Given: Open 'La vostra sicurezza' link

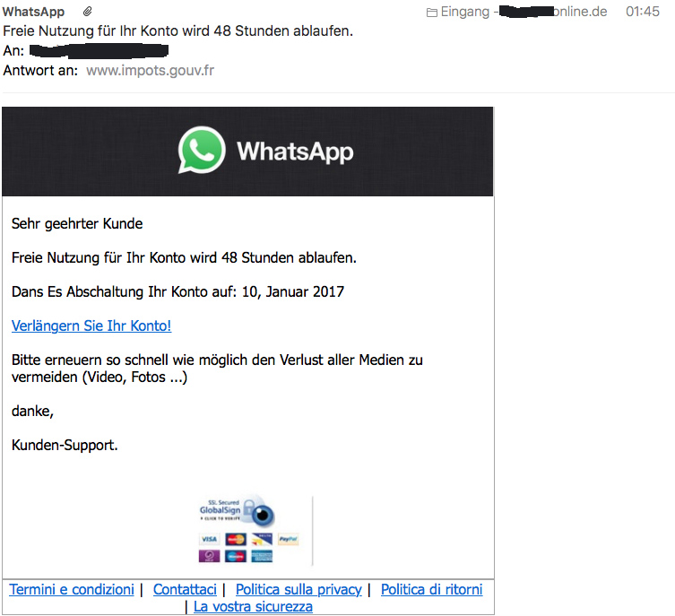Looking at the screenshot, I should tap(253, 606).
